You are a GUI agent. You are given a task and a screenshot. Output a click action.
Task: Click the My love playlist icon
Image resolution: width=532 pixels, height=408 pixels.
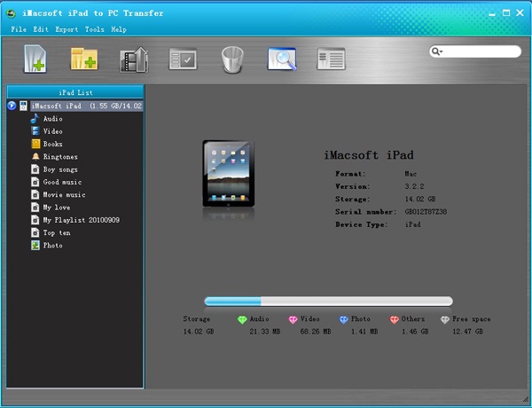click(x=35, y=207)
